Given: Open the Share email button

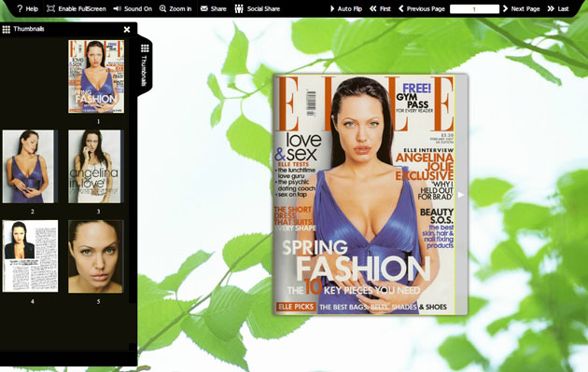Looking at the screenshot, I should 213,8.
